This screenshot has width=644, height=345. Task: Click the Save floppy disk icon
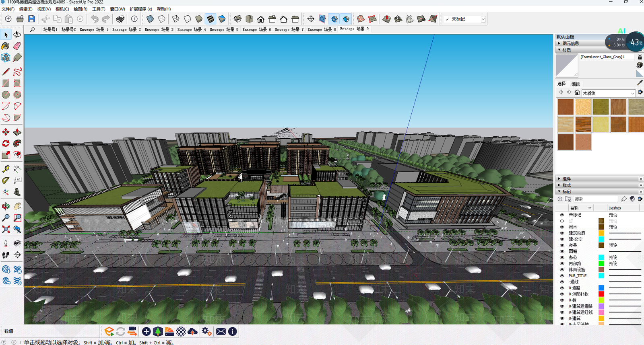pos(31,19)
